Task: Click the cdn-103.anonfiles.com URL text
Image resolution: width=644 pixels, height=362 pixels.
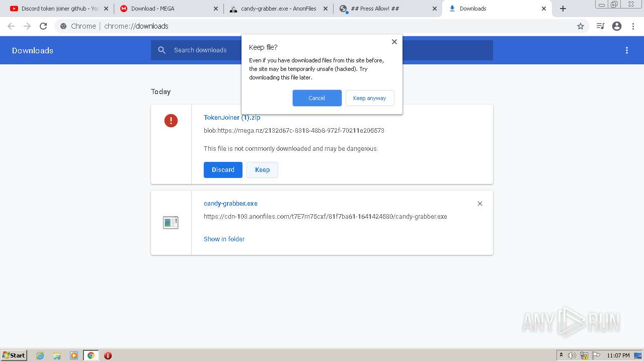Action: 326,217
